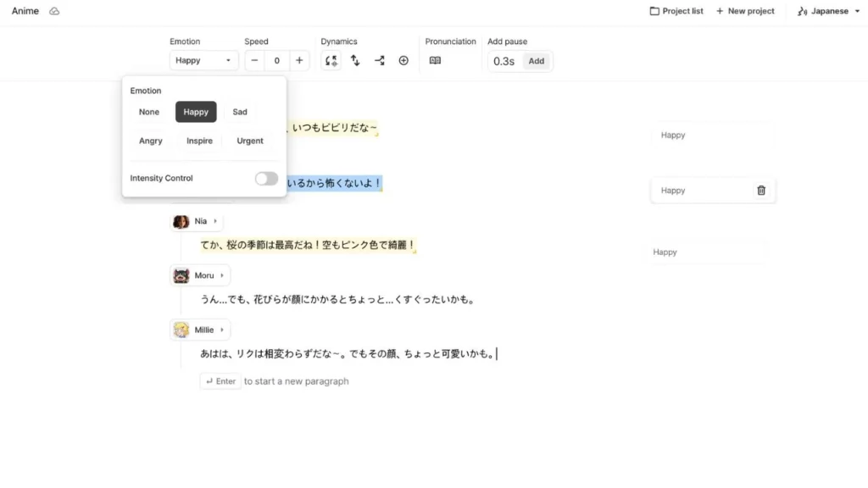The height and width of the screenshot is (488, 868).
Task: Decrease speed with the minus button
Action: (x=254, y=60)
